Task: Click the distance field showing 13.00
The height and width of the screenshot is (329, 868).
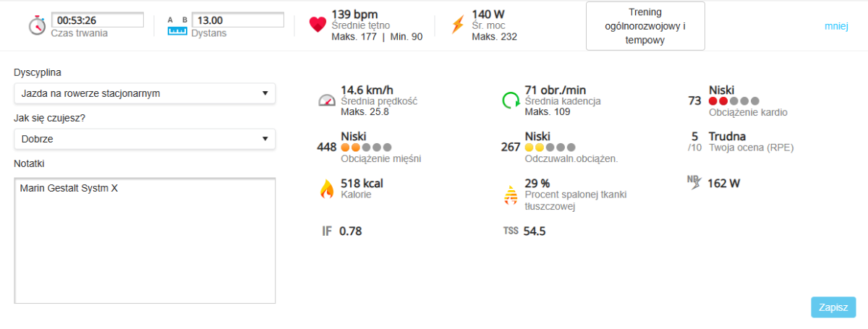Action: [237, 20]
